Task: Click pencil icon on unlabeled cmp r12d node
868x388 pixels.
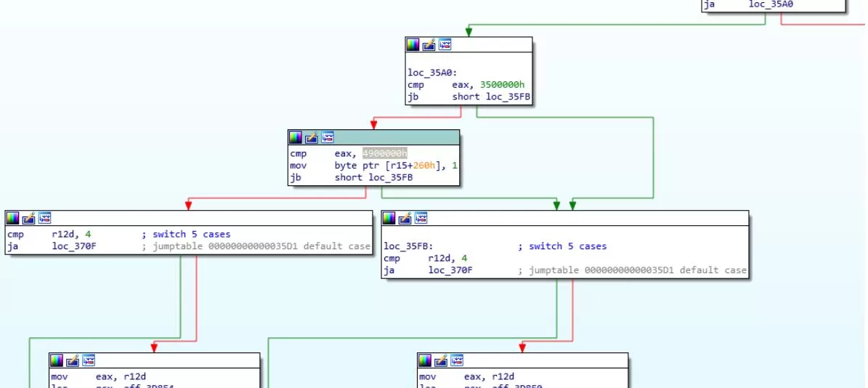Action: tap(28, 218)
